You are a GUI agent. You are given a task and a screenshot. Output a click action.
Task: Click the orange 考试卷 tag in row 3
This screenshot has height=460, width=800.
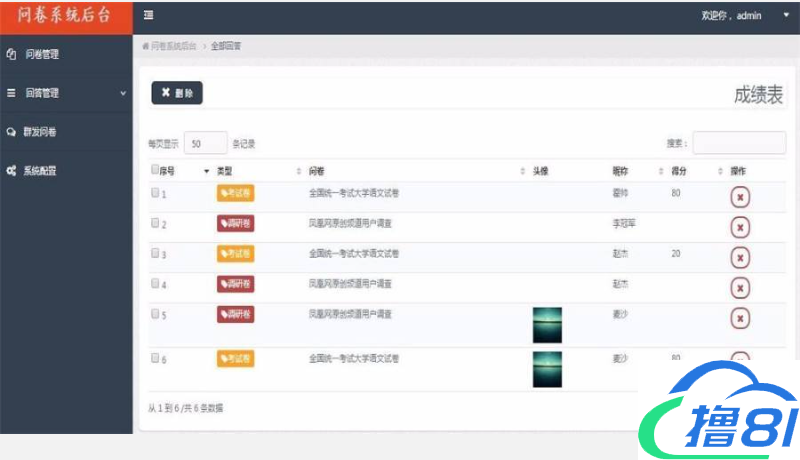click(235, 254)
